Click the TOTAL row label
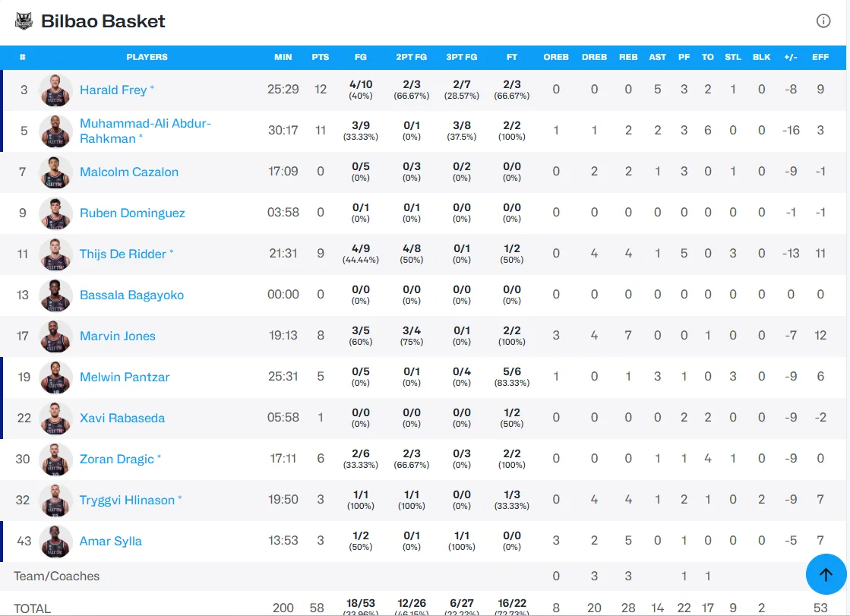This screenshot has height=616, width=850. click(x=32, y=608)
